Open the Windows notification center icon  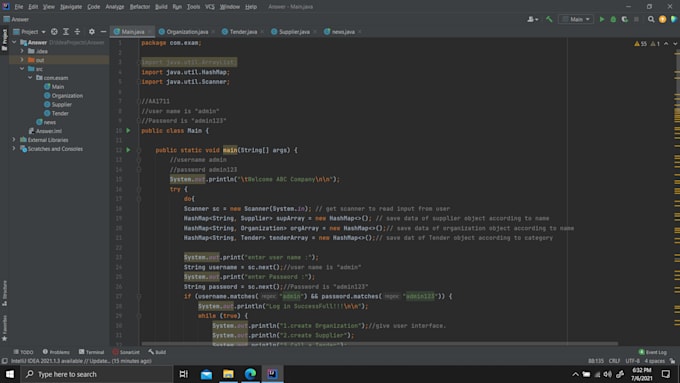tap(666, 374)
